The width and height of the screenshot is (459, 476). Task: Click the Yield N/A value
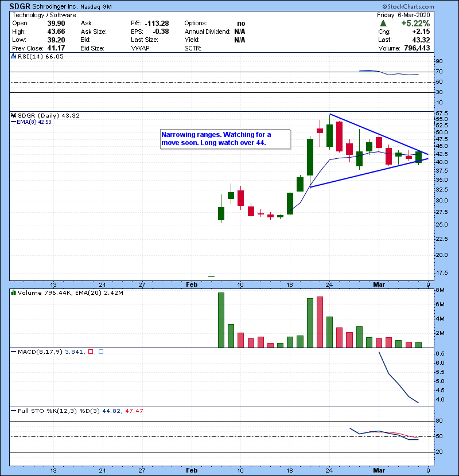(240, 40)
